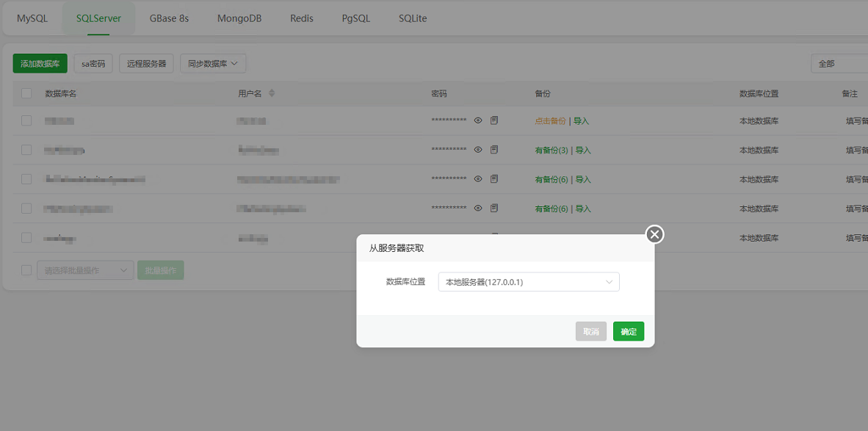The width and height of the screenshot is (868, 431).
Task: Confirm the dialog with the 确定 button
Action: (x=628, y=331)
